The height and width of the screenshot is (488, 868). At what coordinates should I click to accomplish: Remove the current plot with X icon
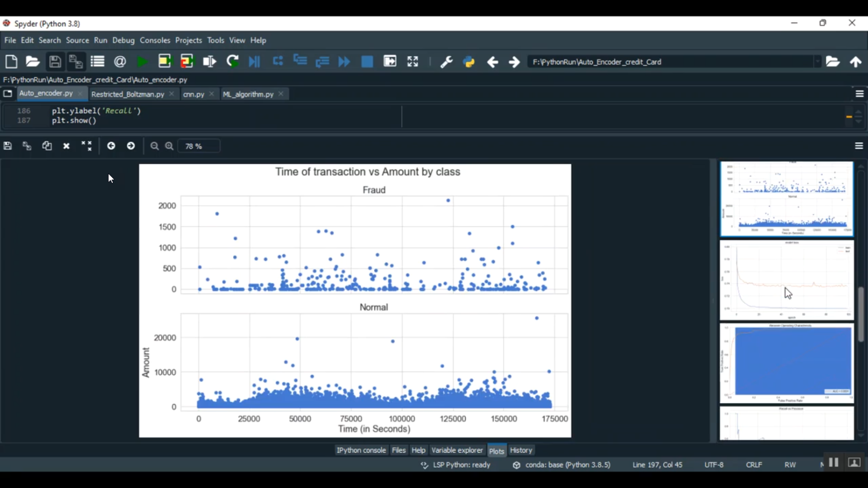pyautogui.click(x=67, y=146)
